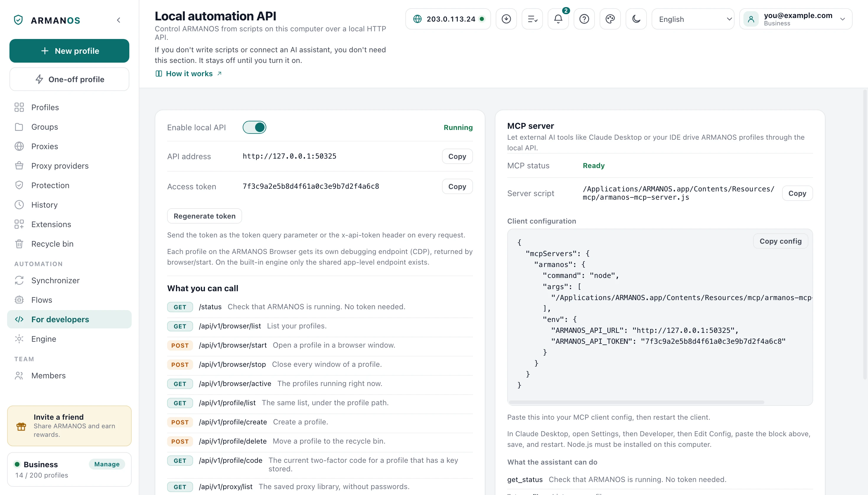This screenshot has width=868, height=495.
Task: Click the horizontal scrollbar under client configuration
Action: [x=637, y=402]
